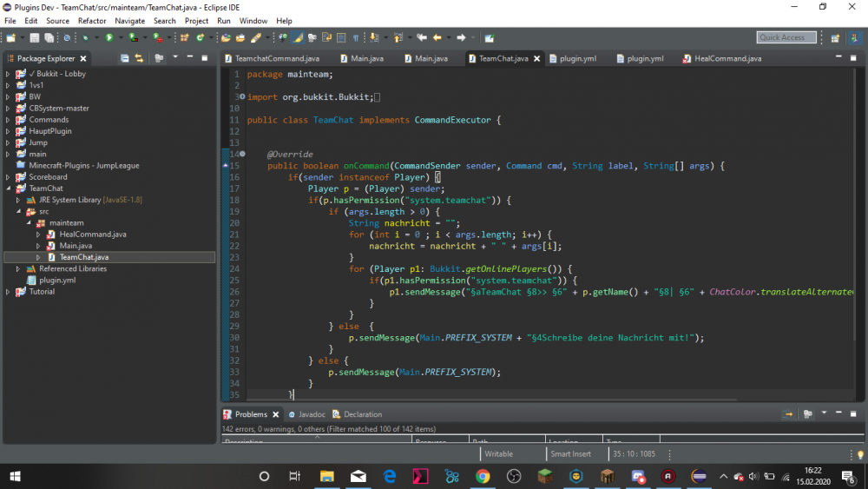Viewport: 868px width, 489px height.
Task: Click the Coverage launch icon
Action: (134, 37)
